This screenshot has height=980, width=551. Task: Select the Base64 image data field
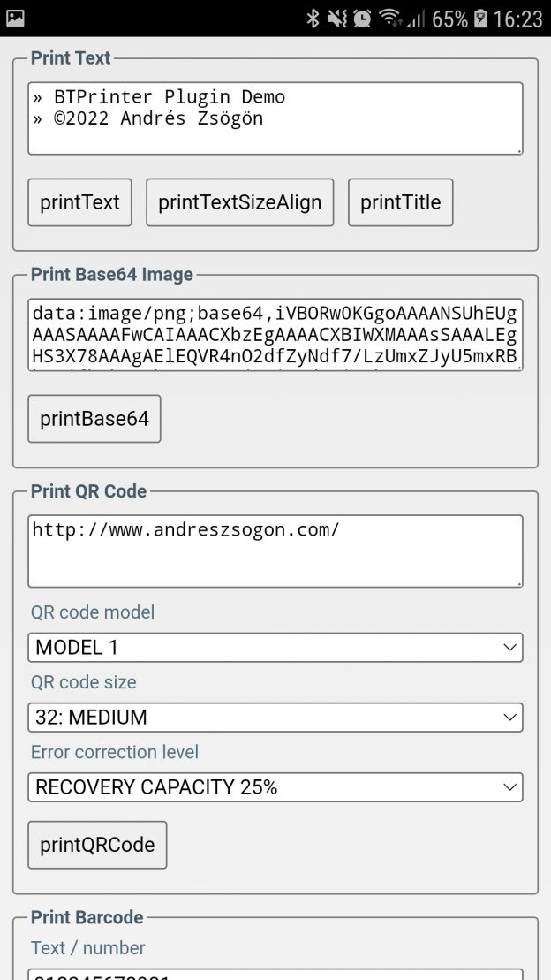275,336
